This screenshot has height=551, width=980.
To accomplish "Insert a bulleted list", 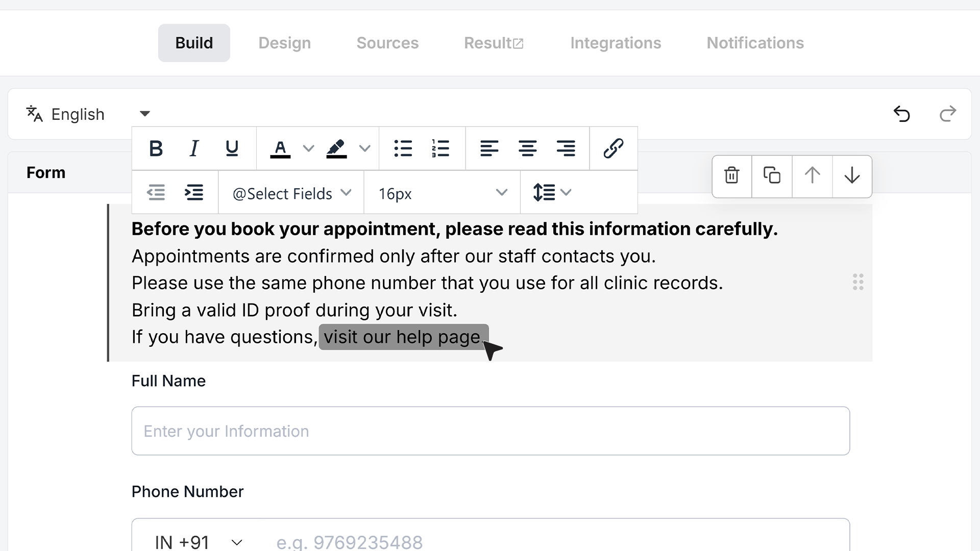I will (403, 148).
